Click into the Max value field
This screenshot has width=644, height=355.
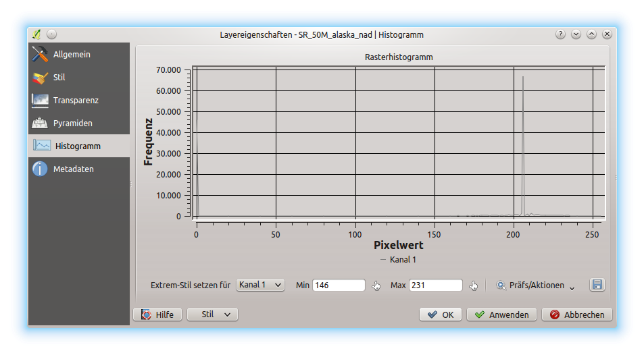435,285
